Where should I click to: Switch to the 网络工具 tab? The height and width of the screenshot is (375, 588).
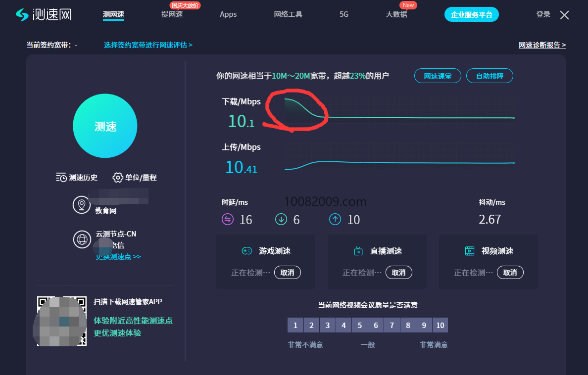288,14
